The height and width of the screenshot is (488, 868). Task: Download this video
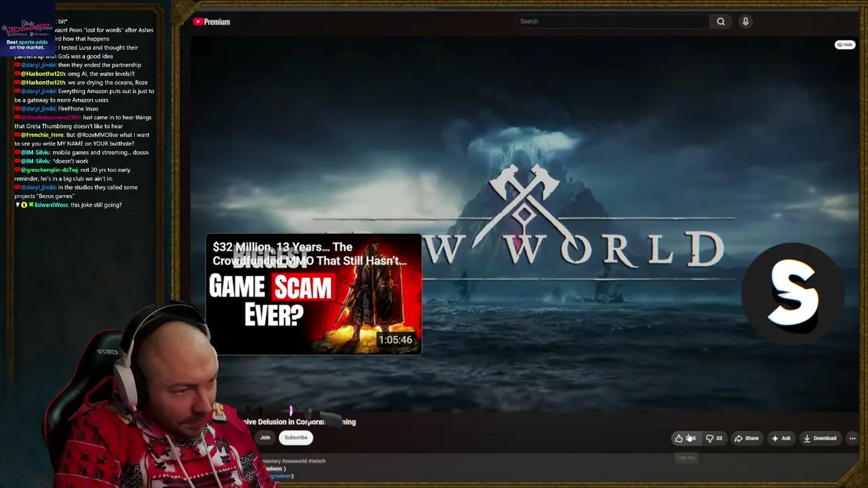click(x=820, y=439)
